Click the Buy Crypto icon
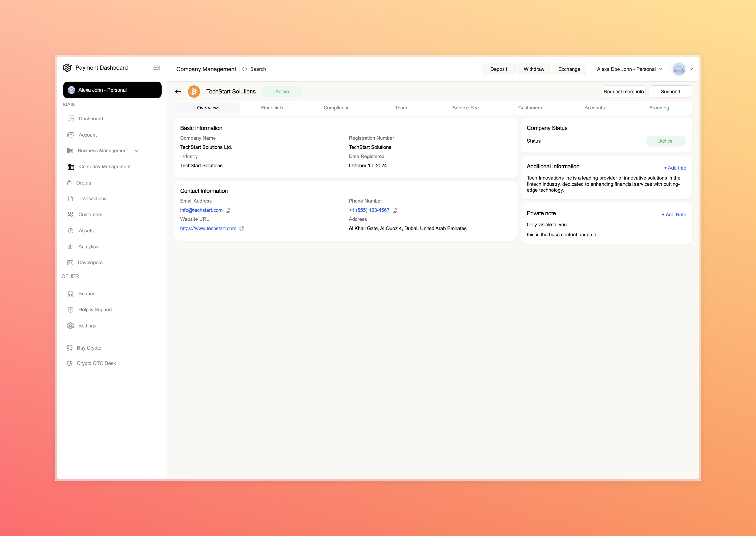The height and width of the screenshot is (536, 756). [70, 348]
